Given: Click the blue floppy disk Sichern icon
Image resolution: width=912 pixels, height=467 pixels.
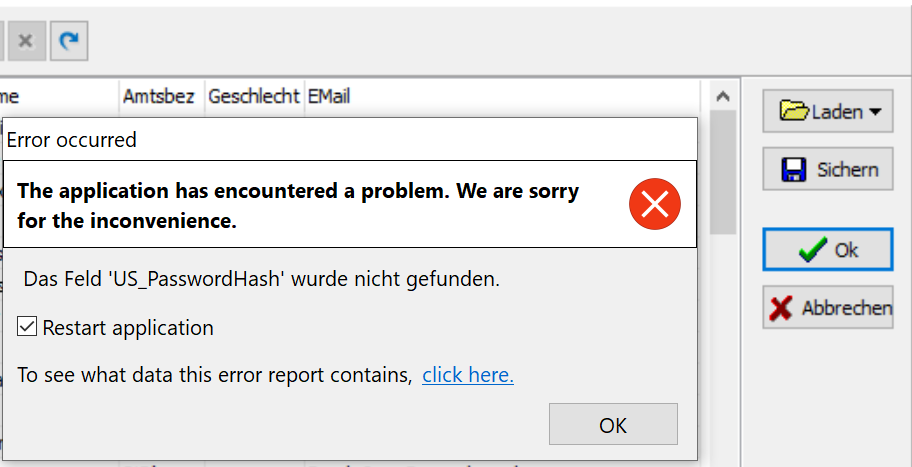Looking at the screenshot, I should tap(794, 169).
